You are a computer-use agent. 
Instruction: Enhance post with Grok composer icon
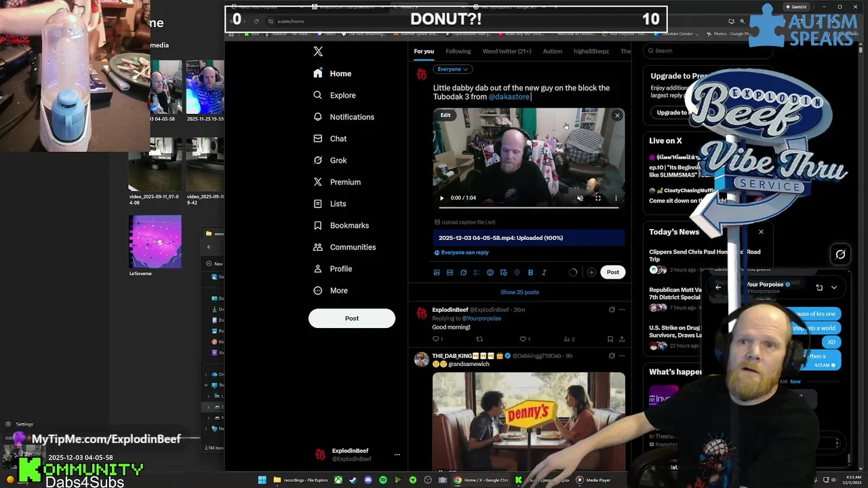pos(463,272)
